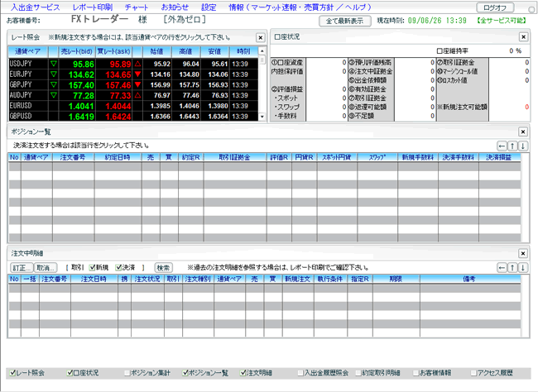Uncheck the 口座状況 panel checkbox
538x392 pixels.
[x=70, y=373]
